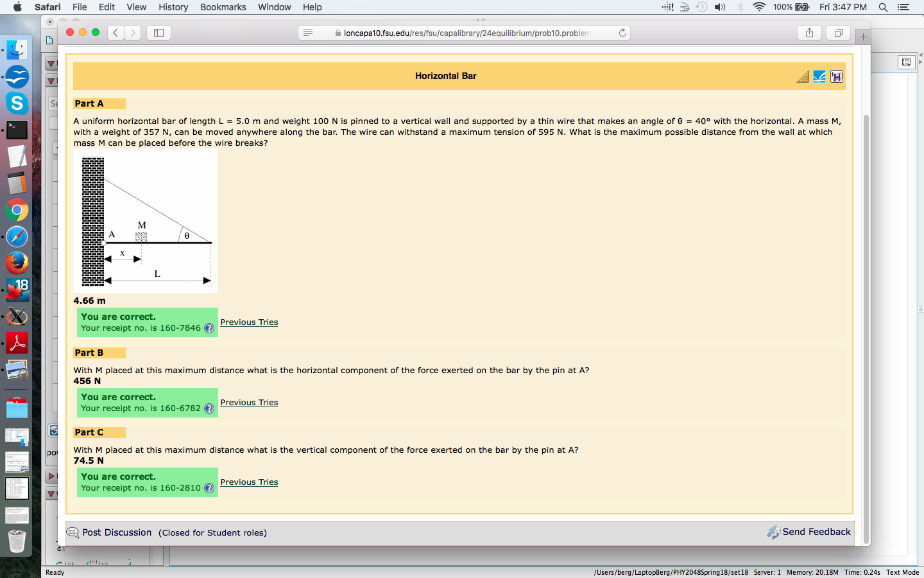This screenshot has height=578, width=924.
Task: Click the Send Feedback link
Action: [x=816, y=532]
